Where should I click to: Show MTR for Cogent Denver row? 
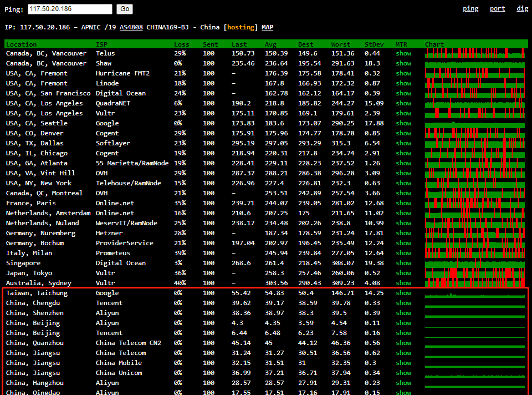403,133
